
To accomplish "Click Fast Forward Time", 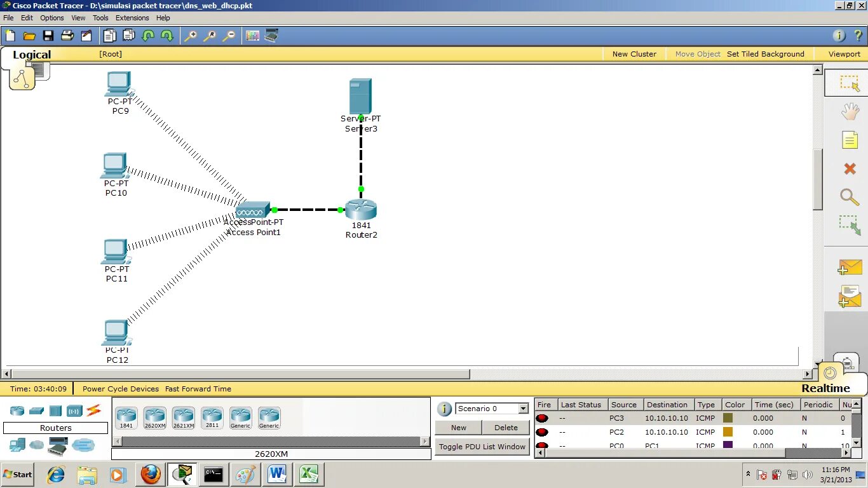I will coord(198,389).
